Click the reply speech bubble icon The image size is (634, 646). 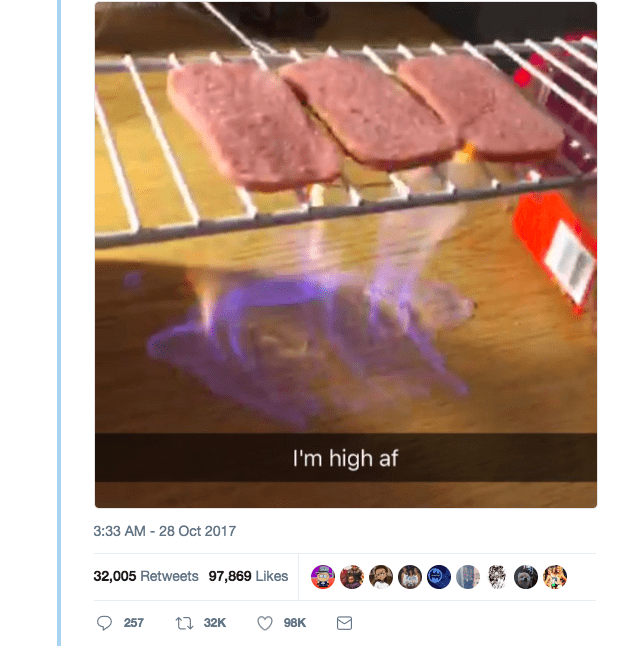tap(104, 623)
